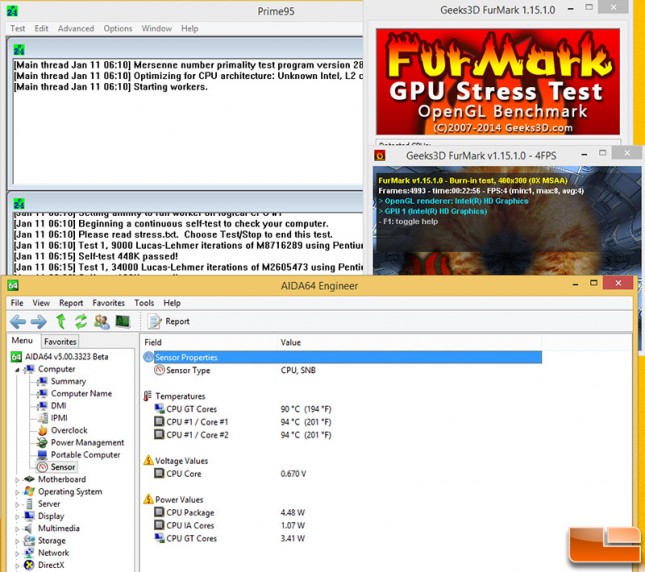Open the Advanced menu in Prime95

[76, 28]
